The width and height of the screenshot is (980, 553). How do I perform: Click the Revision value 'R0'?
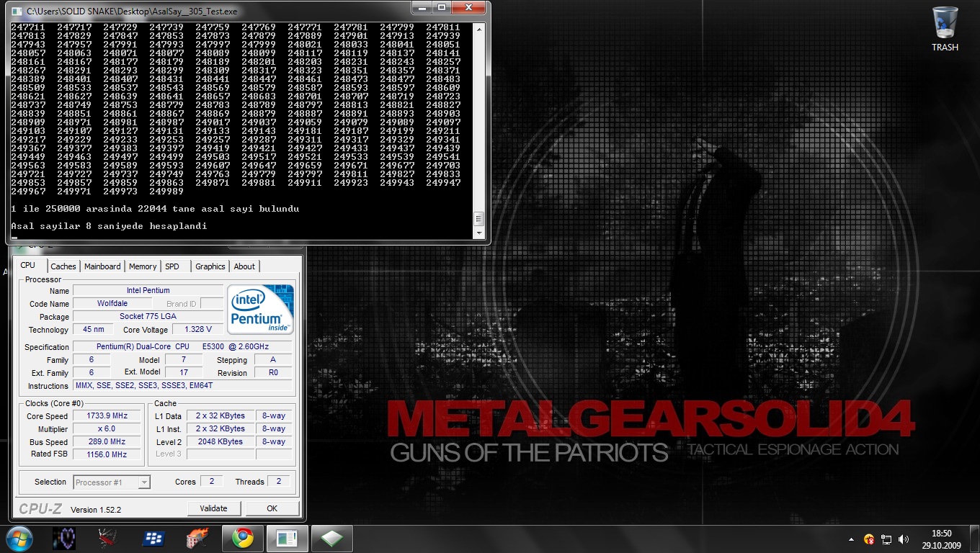pos(273,373)
